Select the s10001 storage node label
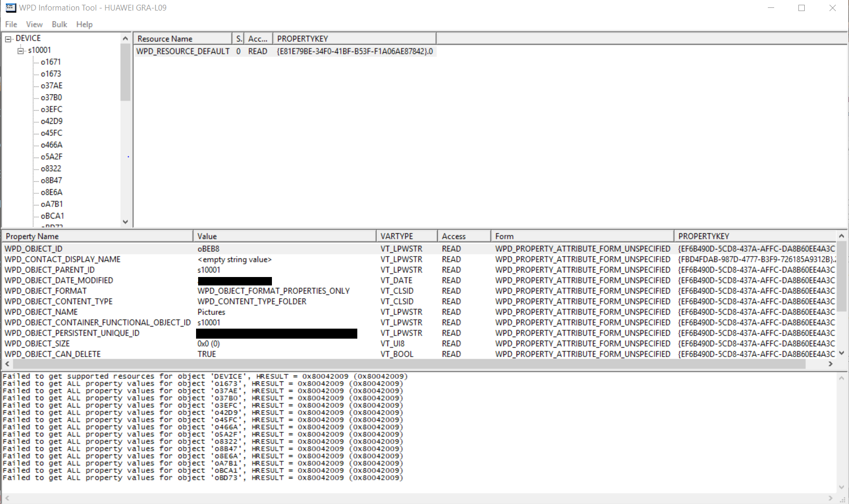This screenshot has width=849, height=504. pos(40,50)
